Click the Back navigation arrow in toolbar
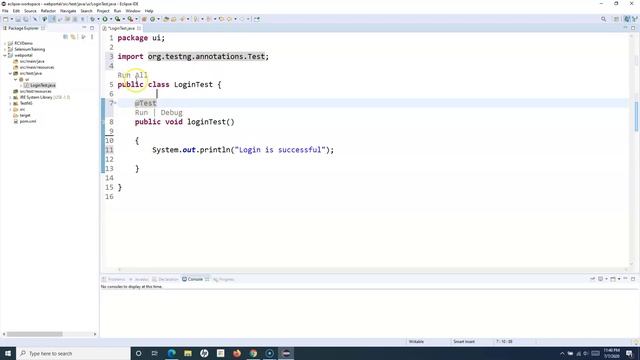640x360 pixels. (229, 19)
